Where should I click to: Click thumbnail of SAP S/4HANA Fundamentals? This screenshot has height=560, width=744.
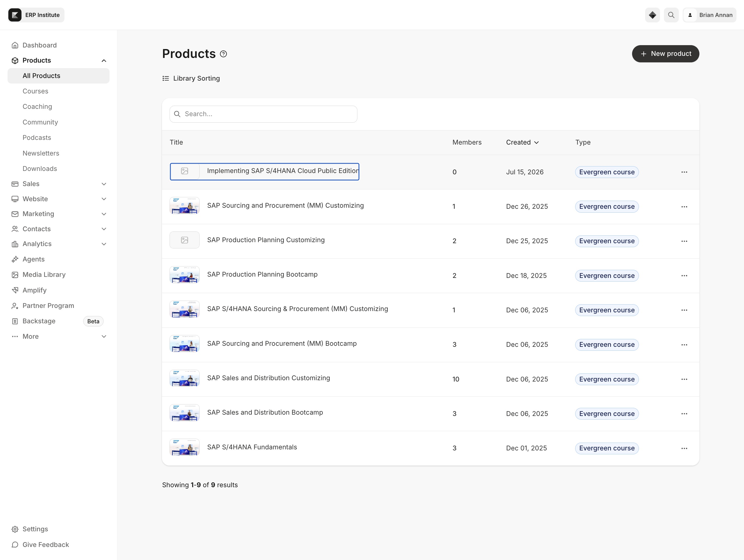pos(184,447)
